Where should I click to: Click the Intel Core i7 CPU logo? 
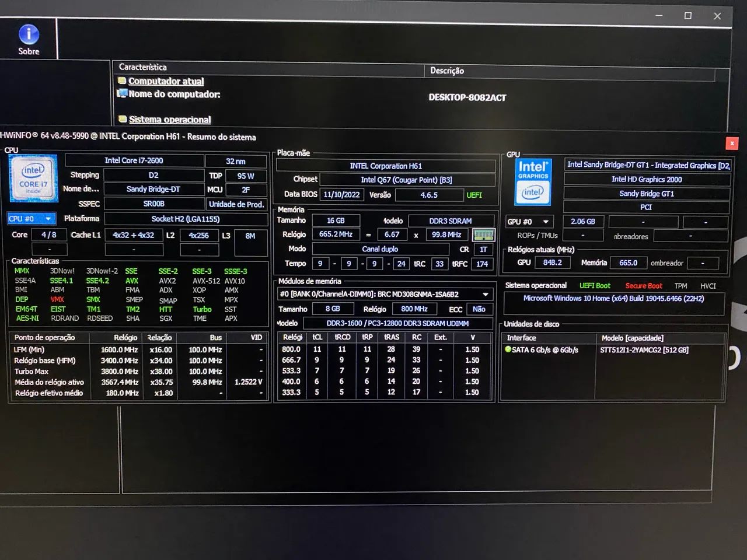click(33, 178)
